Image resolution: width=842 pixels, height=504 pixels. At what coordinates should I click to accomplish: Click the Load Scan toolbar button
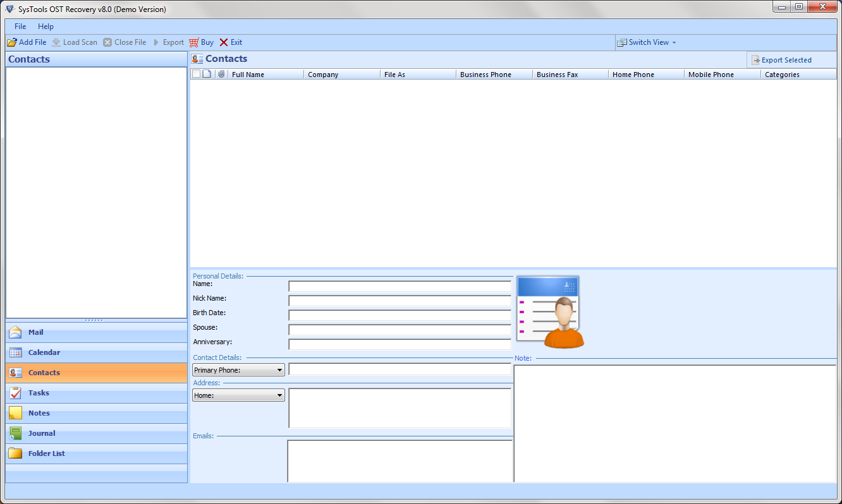pyautogui.click(x=75, y=42)
